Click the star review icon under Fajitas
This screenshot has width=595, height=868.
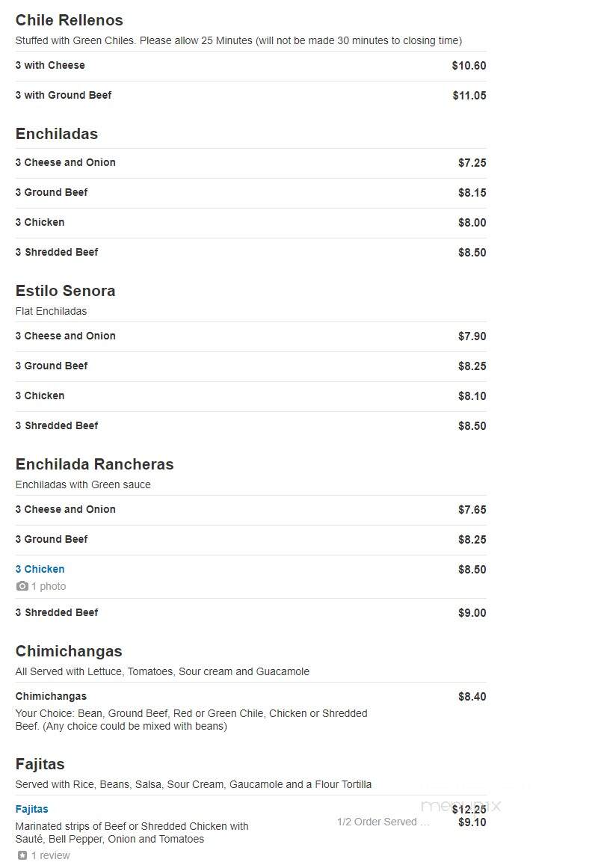click(x=22, y=855)
